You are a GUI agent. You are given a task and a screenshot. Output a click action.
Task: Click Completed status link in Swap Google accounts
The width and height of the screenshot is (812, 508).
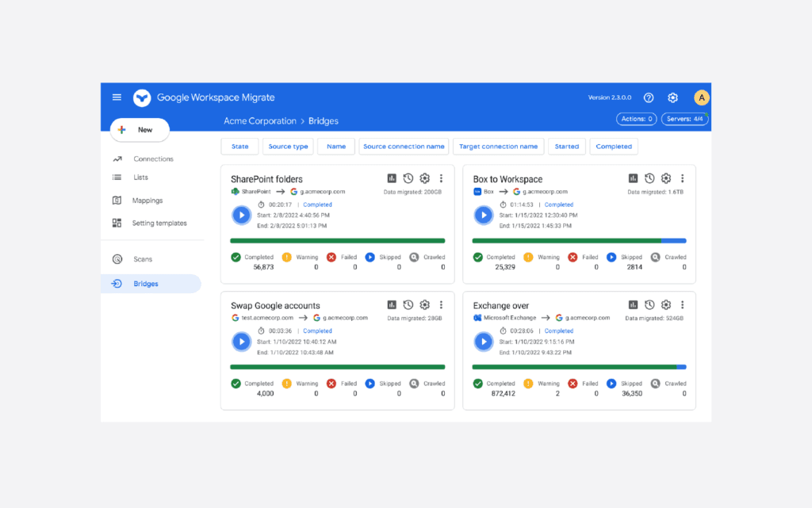[x=317, y=331]
